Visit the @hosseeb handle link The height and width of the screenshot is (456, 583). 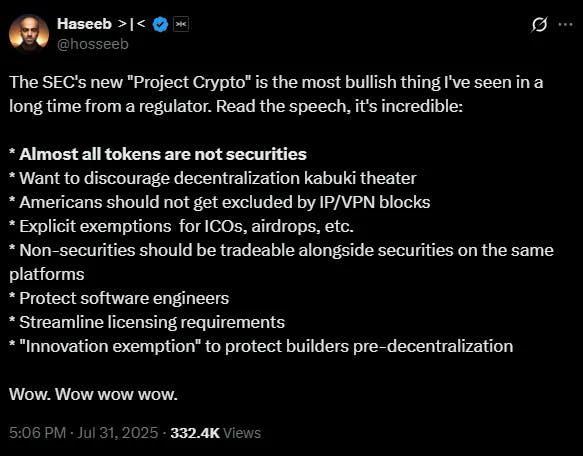point(93,44)
